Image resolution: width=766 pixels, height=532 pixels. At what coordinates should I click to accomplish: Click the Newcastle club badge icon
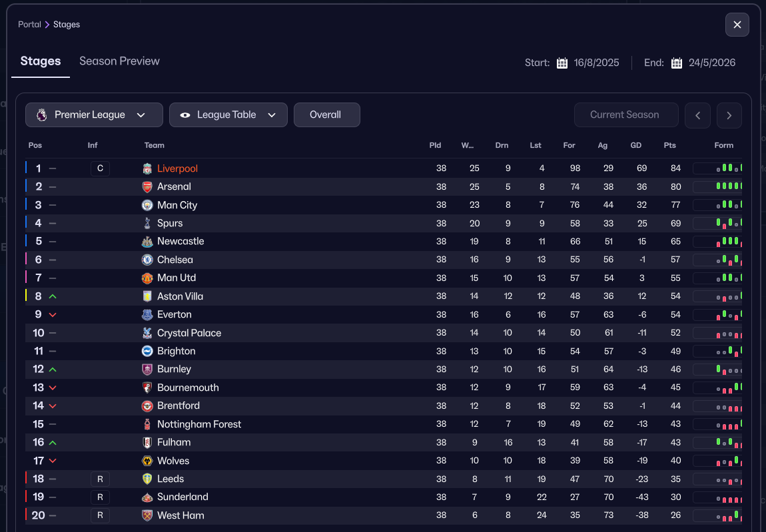point(147,242)
